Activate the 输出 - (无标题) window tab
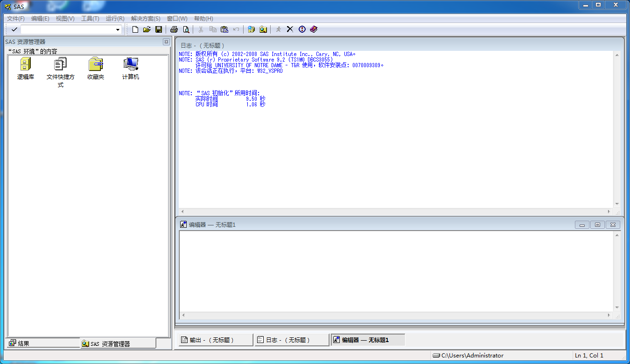630x364 pixels. [215, 340]
